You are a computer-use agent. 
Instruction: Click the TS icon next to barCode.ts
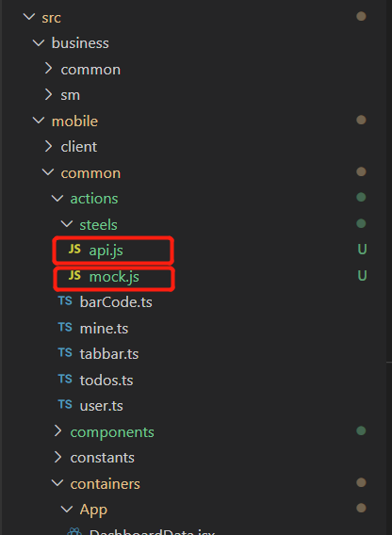pyautogui.click(x=65, y=301)
